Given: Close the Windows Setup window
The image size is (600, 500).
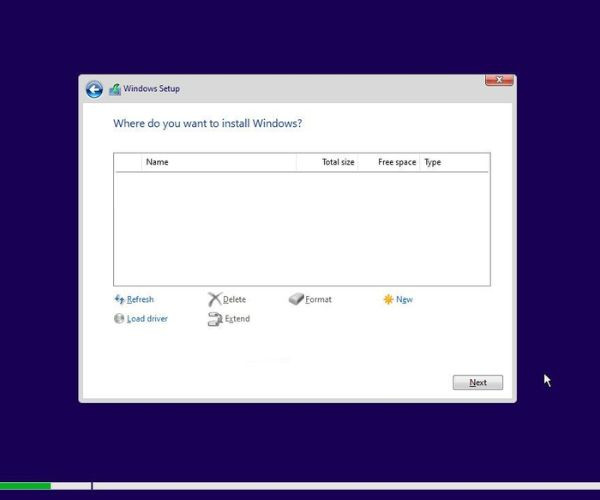Looking at the screenshot, I should [499, 80].
